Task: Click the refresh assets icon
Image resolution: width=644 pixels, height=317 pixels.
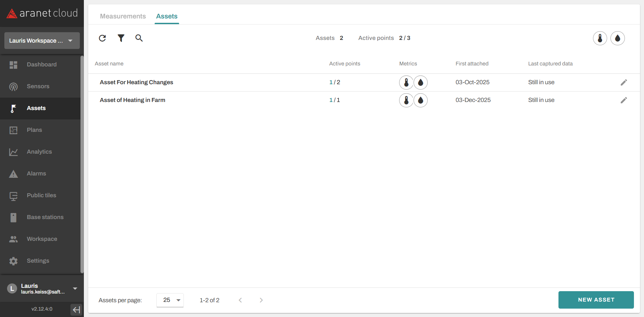Action: (x=102, y=38)
